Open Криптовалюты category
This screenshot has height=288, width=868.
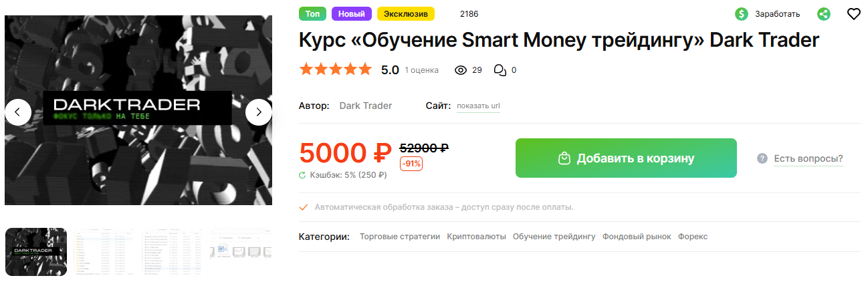477,237
